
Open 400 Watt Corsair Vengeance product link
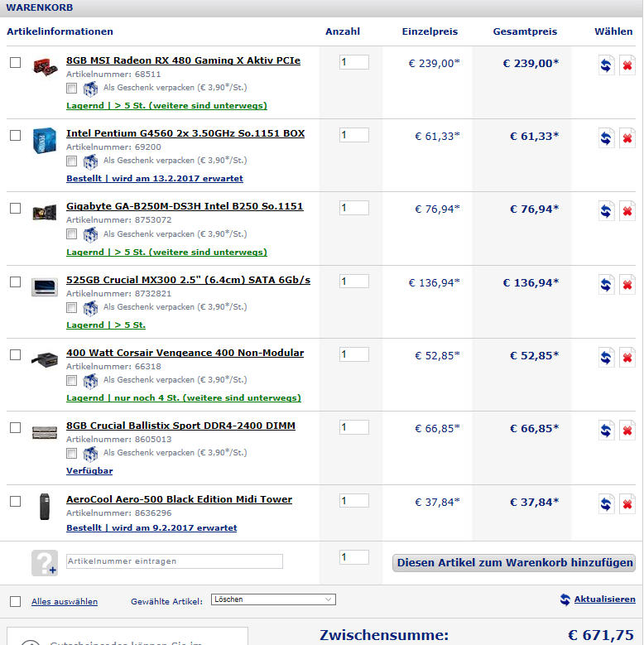(x=185, y=353)
